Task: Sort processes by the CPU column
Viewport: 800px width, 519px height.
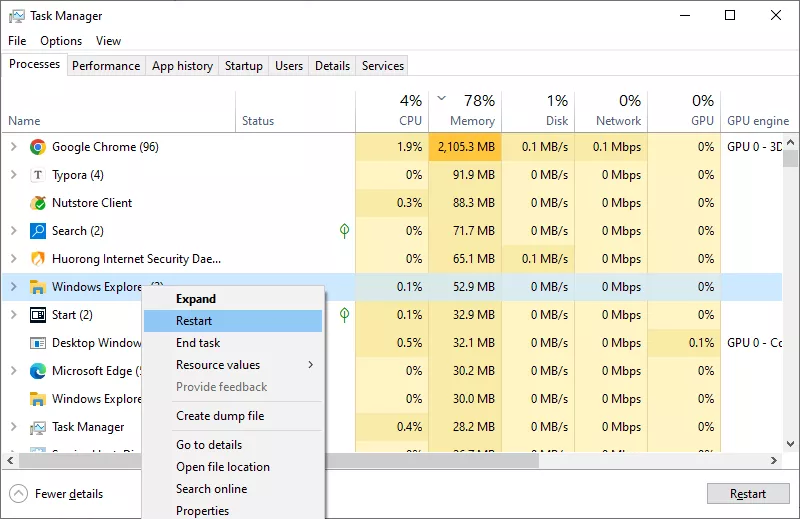Action: (392, 112)
